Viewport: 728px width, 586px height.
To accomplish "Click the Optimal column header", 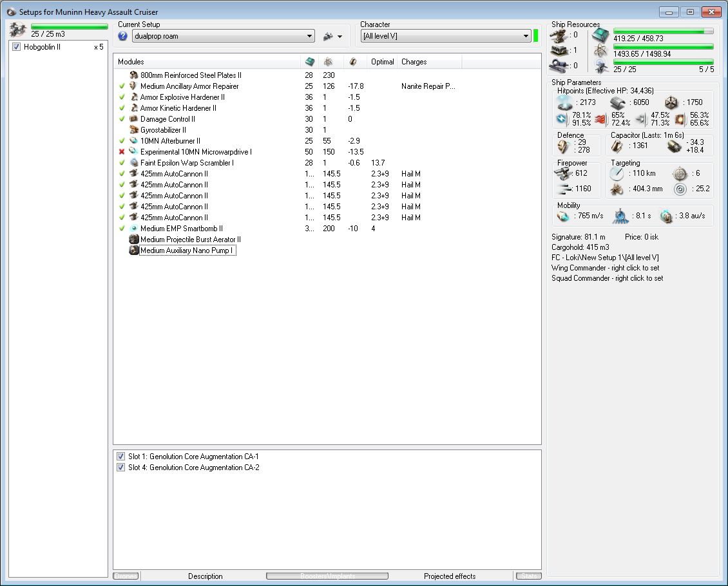I will coord(381,62).
